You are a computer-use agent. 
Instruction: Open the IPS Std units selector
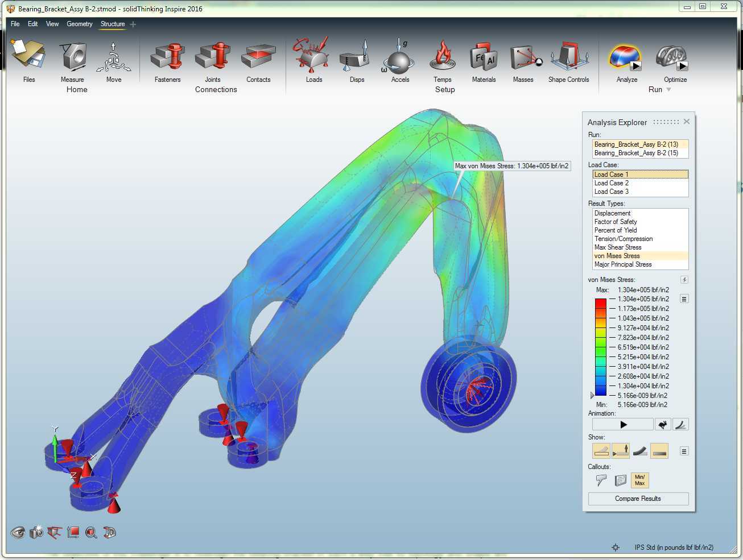coord(674,547)
